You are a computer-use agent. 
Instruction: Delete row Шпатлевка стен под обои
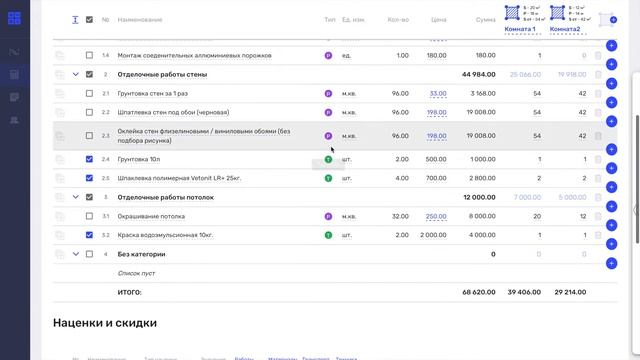click(x=598, y=112)
